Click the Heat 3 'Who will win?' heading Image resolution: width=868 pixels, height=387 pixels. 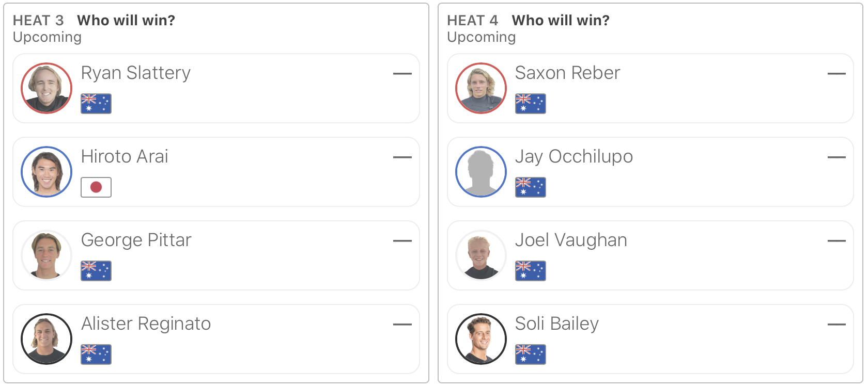coord(126,20)
